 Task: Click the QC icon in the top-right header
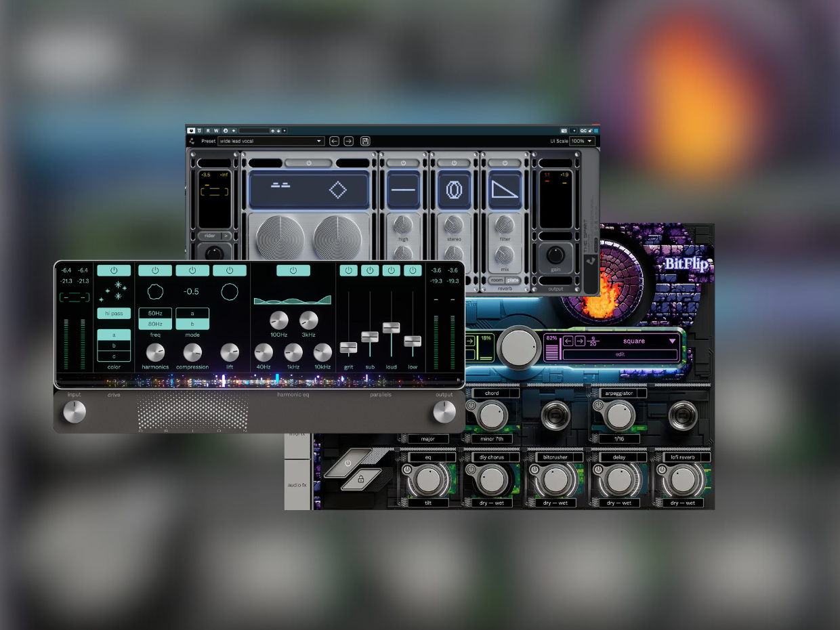(583, 131)
